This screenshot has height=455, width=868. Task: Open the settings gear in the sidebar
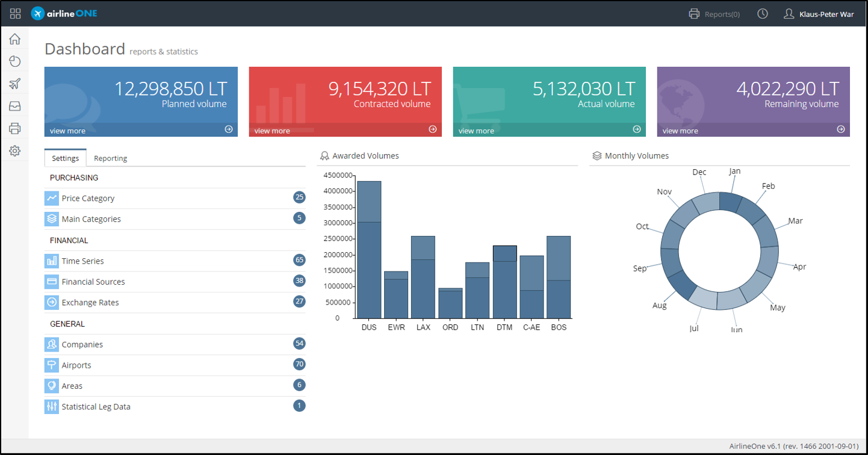[x=14, y=150]
